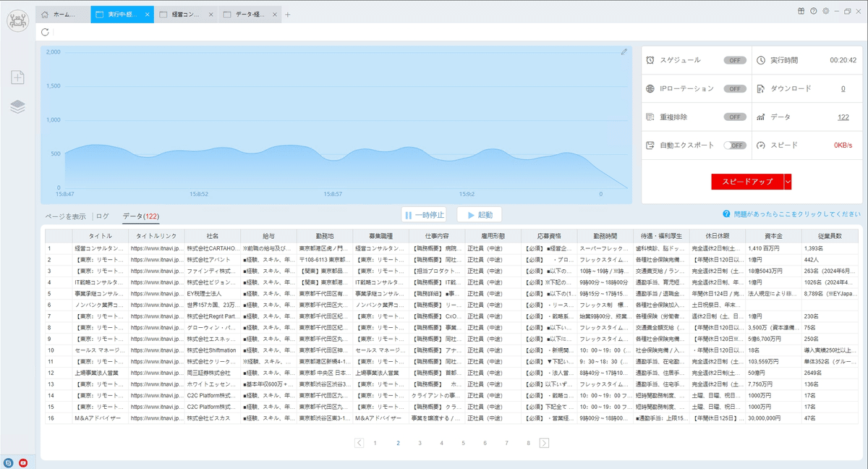This screenshot has width=868, height=469.
Task: Close the 実行中 active tab
Action: click(148, 14)
